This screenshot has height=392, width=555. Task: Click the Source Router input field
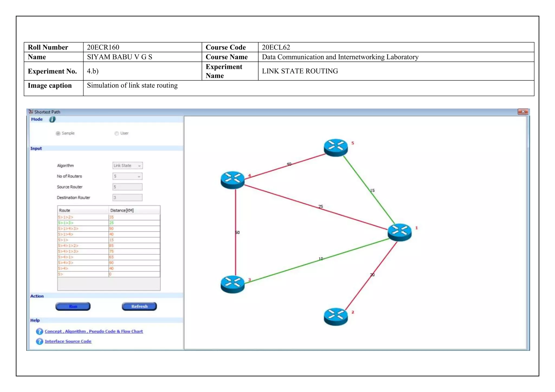pos(127,187)
